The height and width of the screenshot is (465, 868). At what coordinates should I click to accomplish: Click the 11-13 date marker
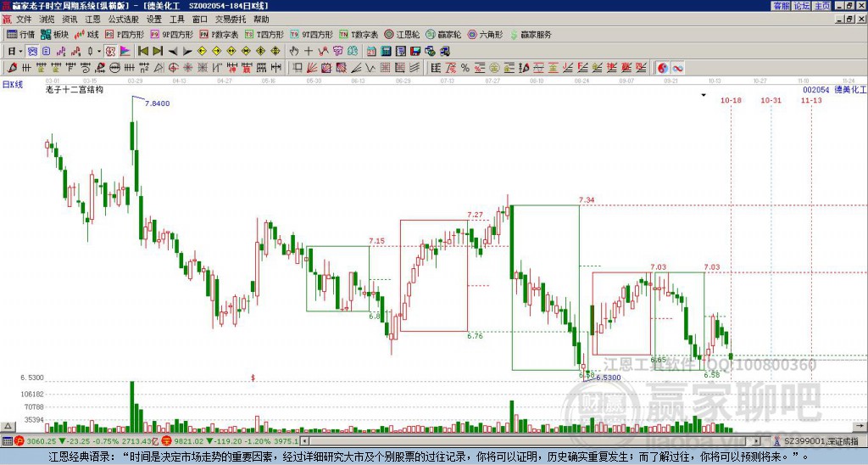[811, 100]
